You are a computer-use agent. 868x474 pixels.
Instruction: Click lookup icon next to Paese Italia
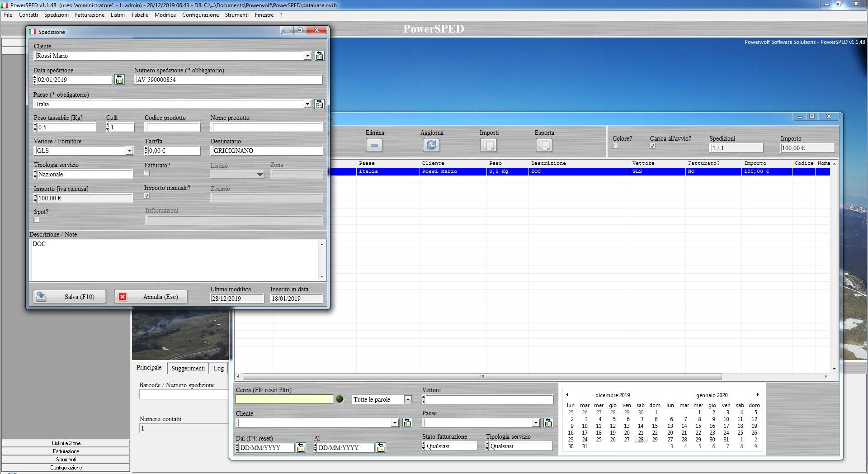coord(319,104)
